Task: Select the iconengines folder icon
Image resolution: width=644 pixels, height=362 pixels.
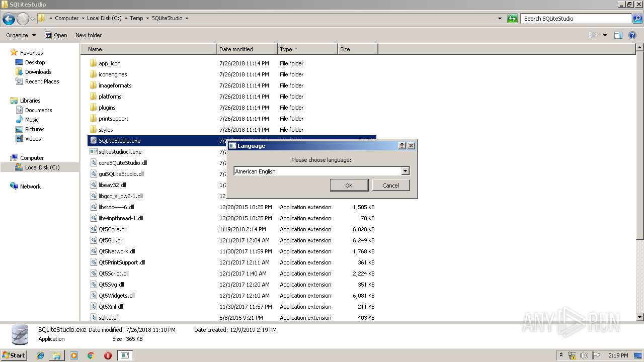Action: pos(93,74)
